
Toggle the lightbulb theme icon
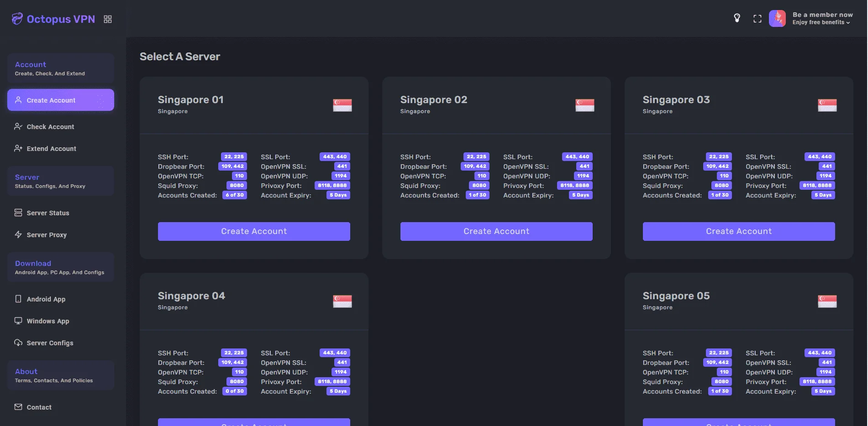pyautogui.click(x=737, y=18)
